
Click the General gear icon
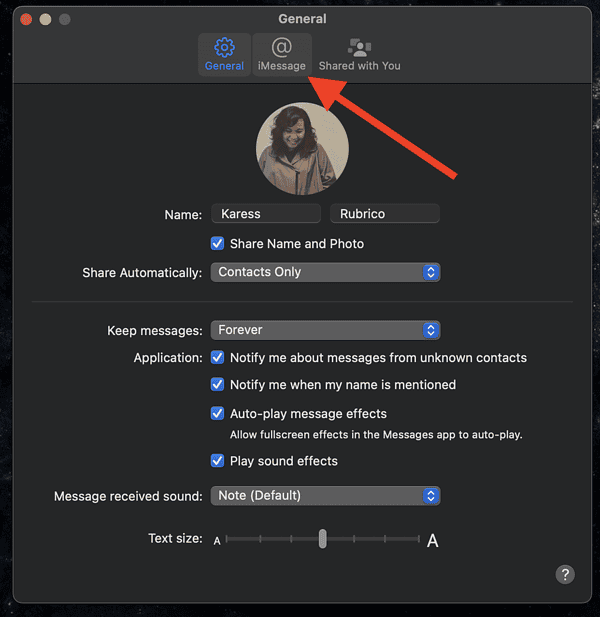click(224, 48)
